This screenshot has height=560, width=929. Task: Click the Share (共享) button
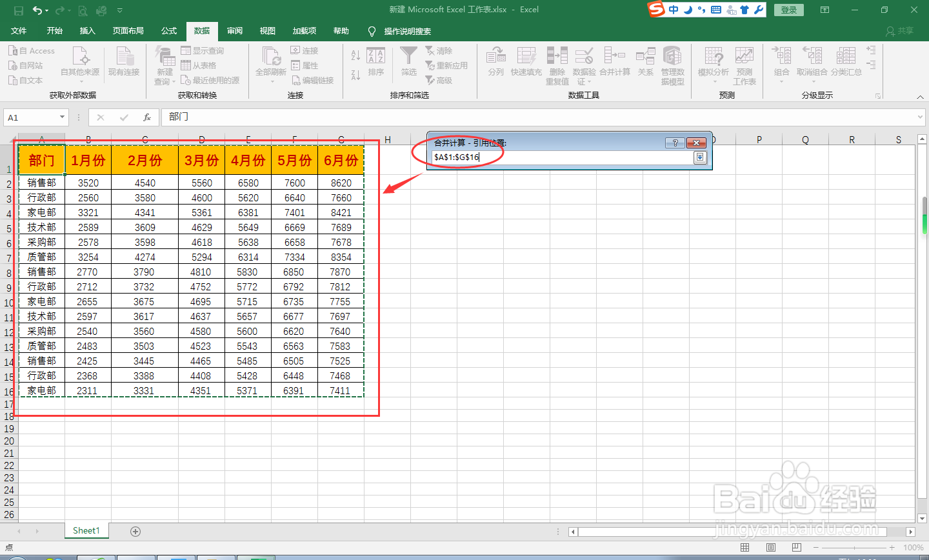click(901, 31)
